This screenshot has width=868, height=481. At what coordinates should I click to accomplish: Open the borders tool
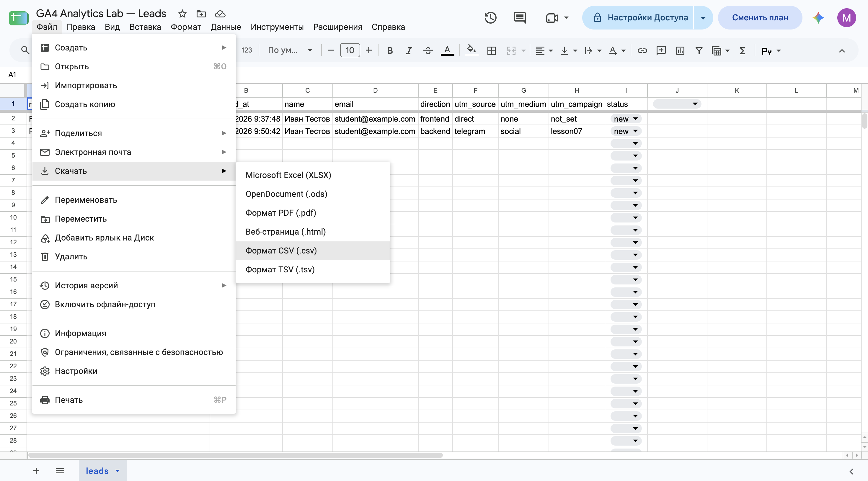pyautogui.click(x=491, y=50)
